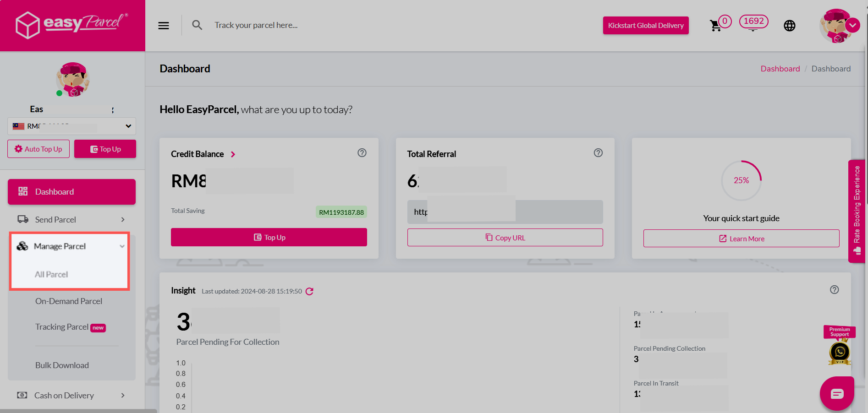
Task: Click the Manage Parcel menu item
Action: pyautogui.click(x=69, y=246)
